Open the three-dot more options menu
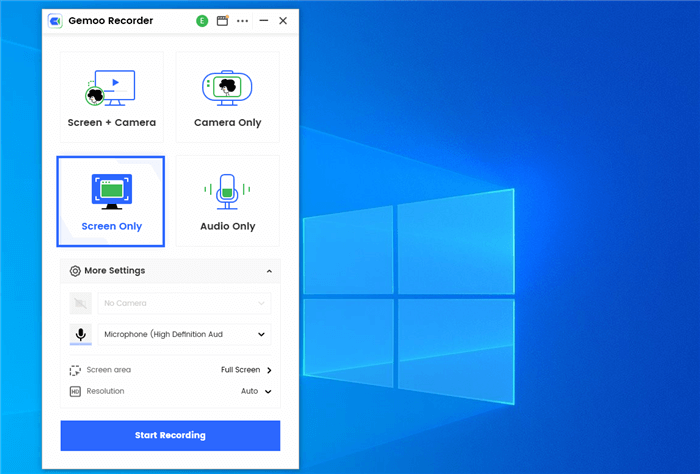This screenshot has width=700, height=474. tap(242, 21)
